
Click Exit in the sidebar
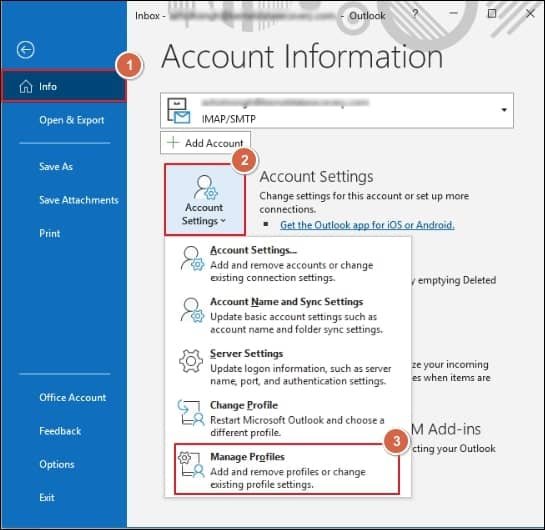[47, 497]
